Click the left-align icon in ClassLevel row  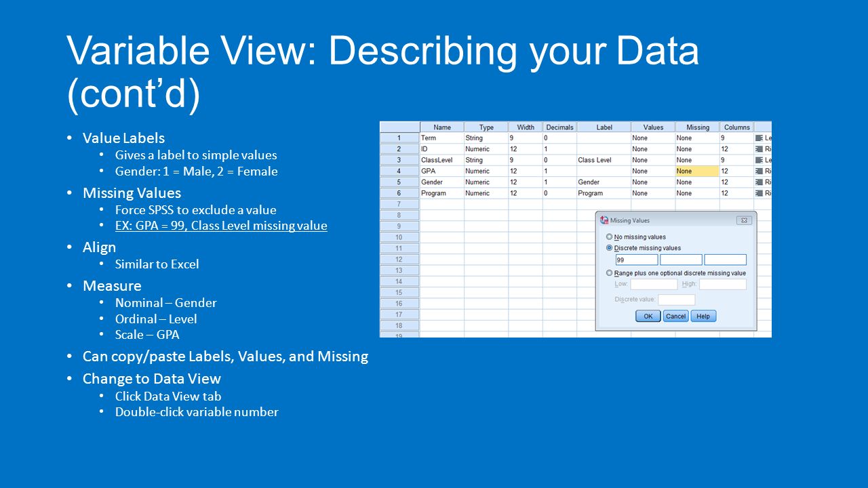pos(759,160)
